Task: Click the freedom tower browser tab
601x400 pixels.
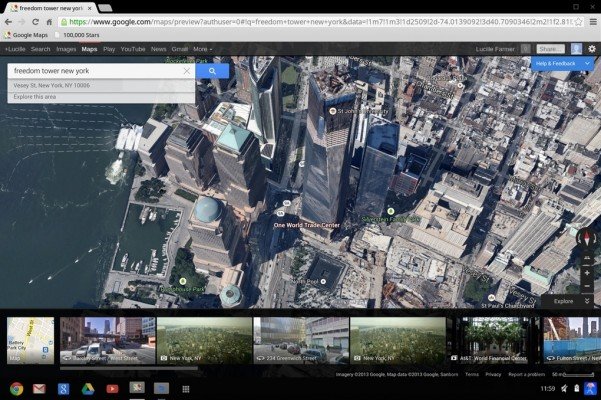Action: [x=50, y=8]
